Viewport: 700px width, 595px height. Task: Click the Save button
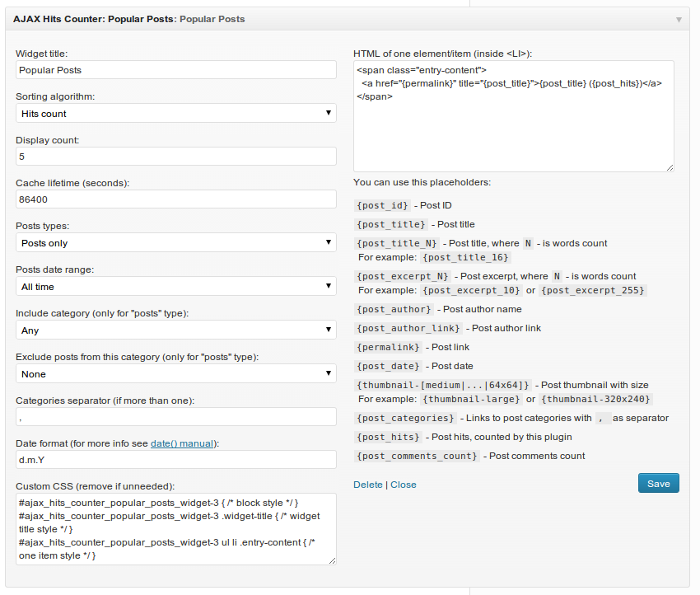click(659, 483)
